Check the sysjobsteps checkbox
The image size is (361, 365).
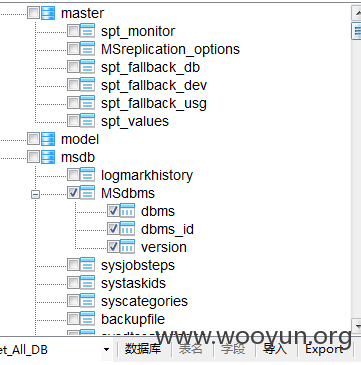(x=73, y=265)
